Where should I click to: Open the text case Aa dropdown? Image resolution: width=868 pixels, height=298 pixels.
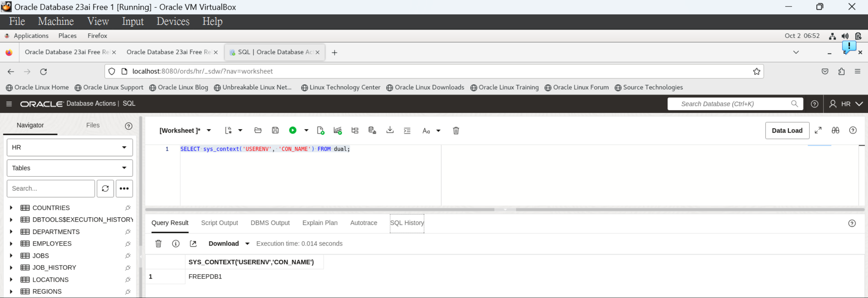pyautogui.click(x=431, y=131)
